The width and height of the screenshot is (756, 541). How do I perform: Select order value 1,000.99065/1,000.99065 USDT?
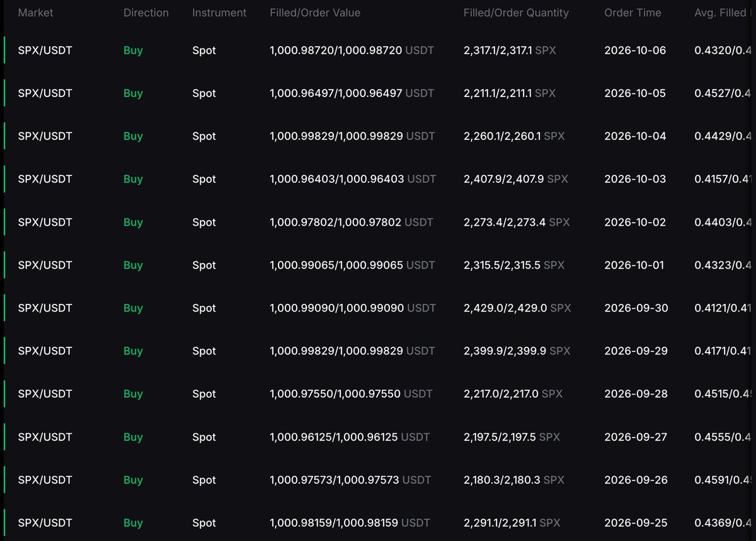click(352, 265)
